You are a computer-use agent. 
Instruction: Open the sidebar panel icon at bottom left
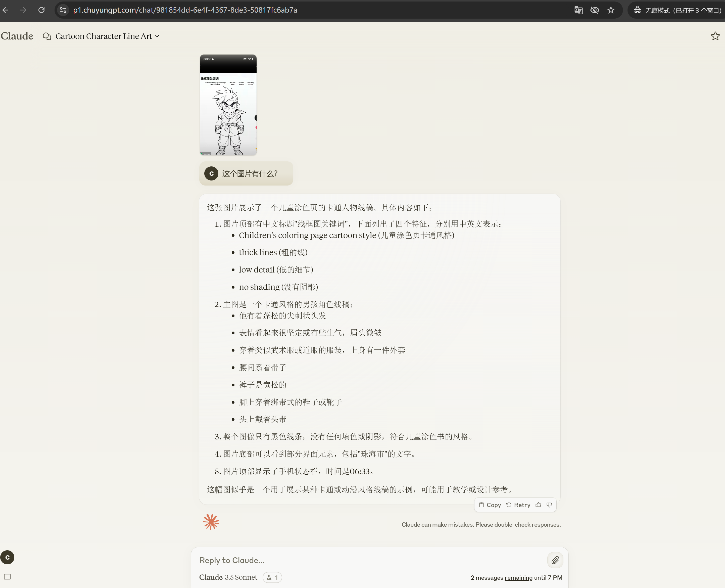(8, 576)
